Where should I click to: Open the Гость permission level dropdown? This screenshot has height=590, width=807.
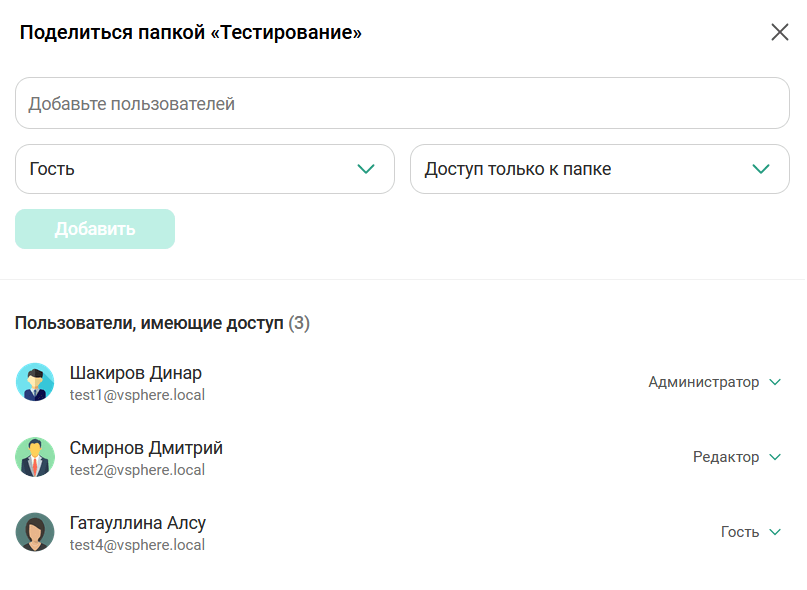pyautogui.click(x=205, y=169)
